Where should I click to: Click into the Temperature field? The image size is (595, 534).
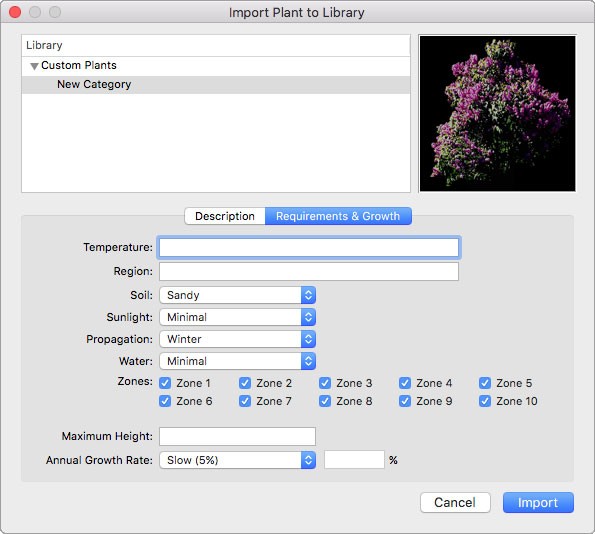pyautogui.click(x=309, y=247)
